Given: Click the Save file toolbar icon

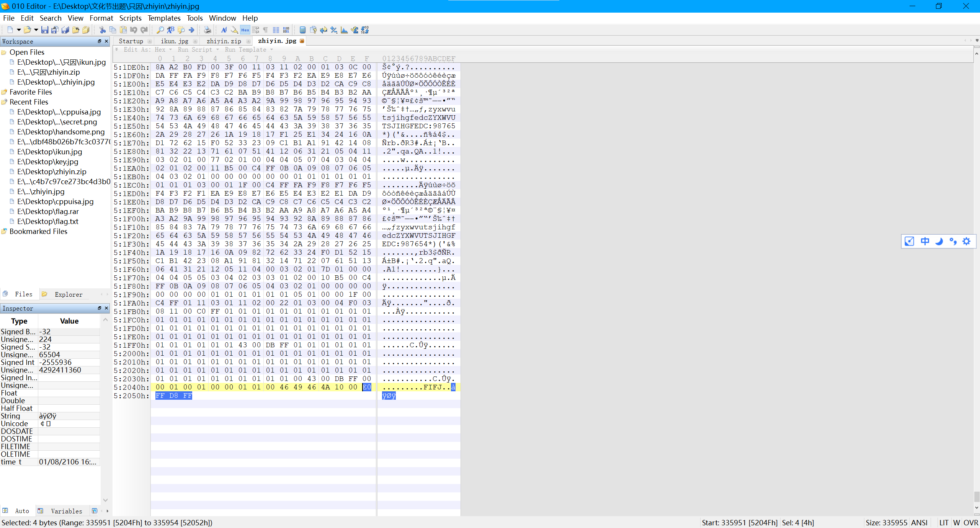Looking at the screenshot, I should point(45,30).
